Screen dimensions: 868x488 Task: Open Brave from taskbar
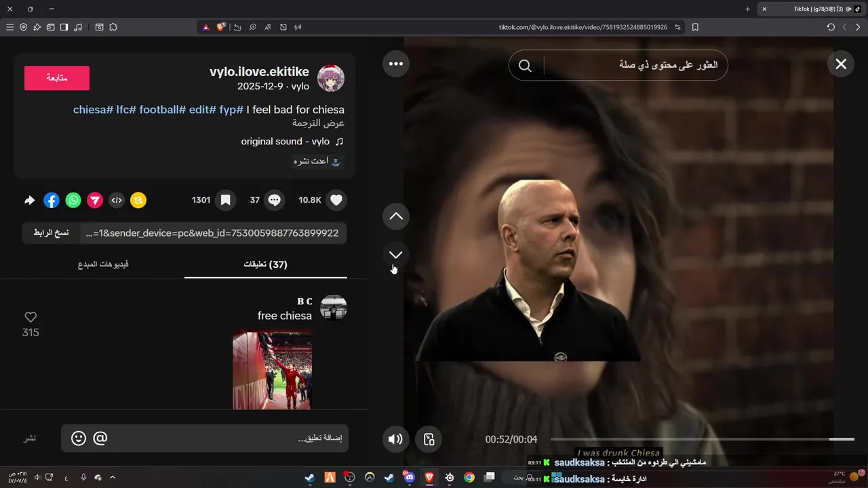pos(429,477)
